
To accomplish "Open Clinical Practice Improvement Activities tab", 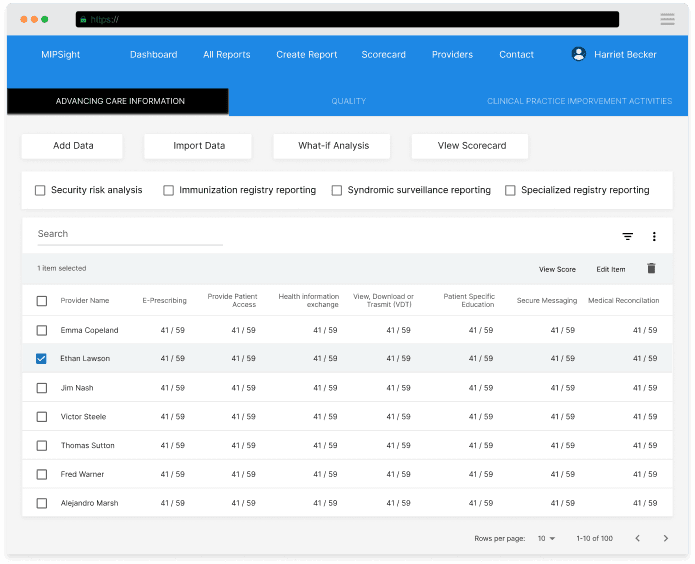I will pos(579,101).
